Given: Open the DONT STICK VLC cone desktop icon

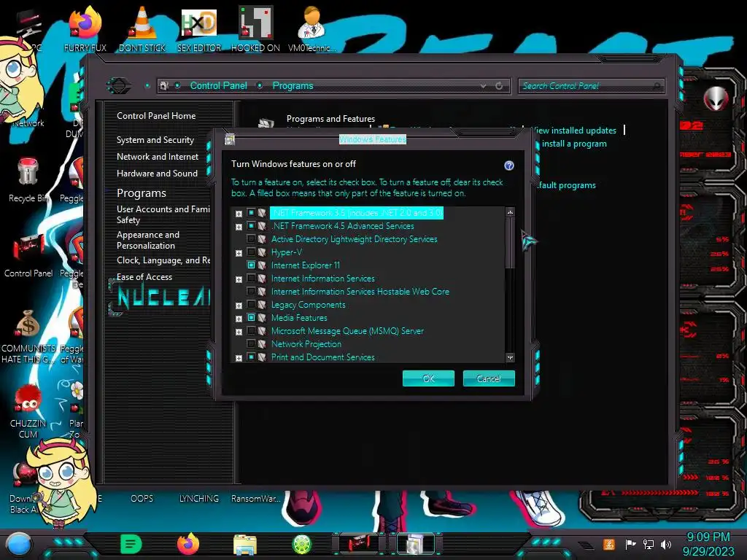Looking at the screenshot, I should [x=142, y=28].
